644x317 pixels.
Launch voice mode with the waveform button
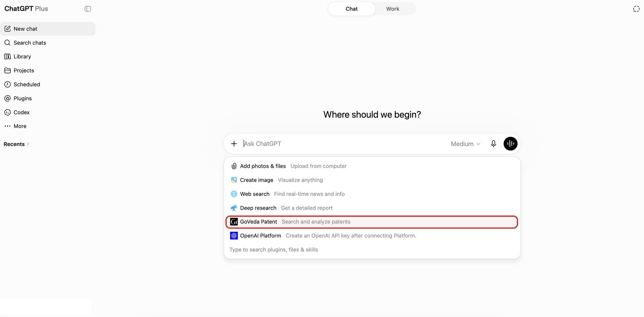coord(510,144)
